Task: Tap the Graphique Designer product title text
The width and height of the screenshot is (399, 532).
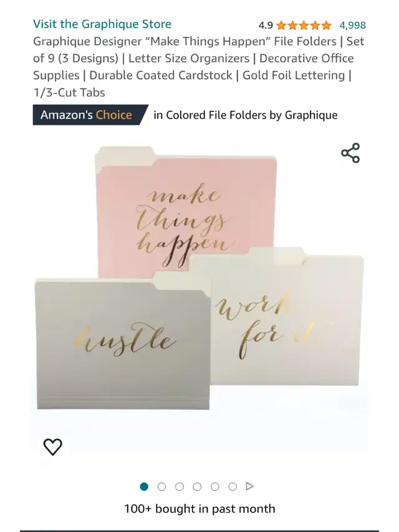Action: [x=198, y=67]
